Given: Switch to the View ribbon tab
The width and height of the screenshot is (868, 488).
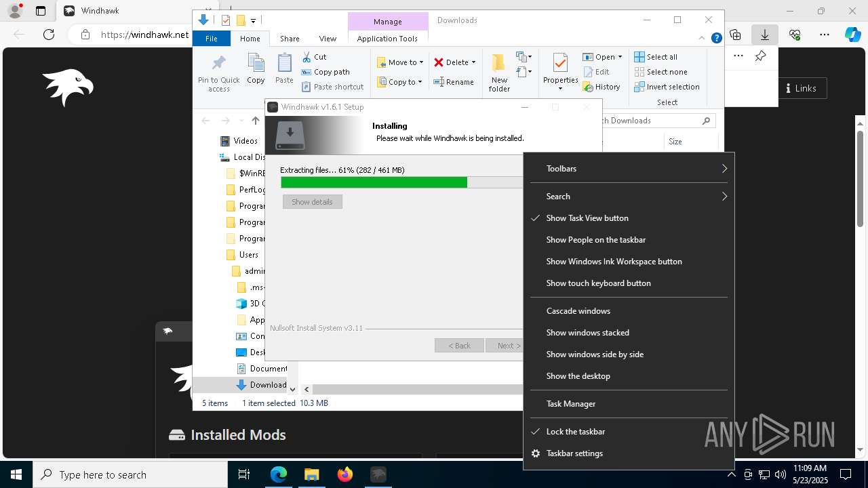Looking at the screenshot, I should pos(328,39).
